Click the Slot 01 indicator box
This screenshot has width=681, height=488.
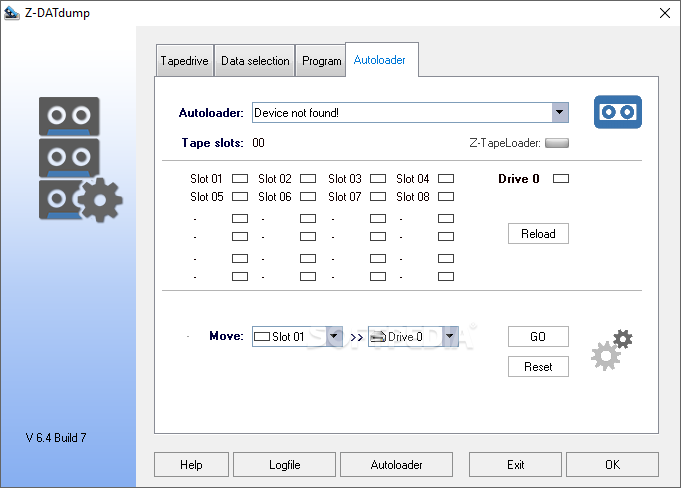240,178
